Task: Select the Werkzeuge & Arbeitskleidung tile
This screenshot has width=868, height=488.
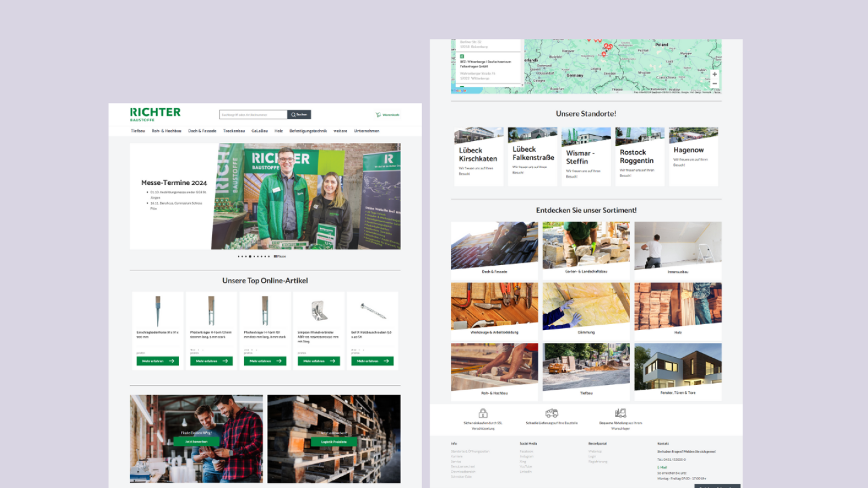Action: pyautogui.click(x=494, y=310)
